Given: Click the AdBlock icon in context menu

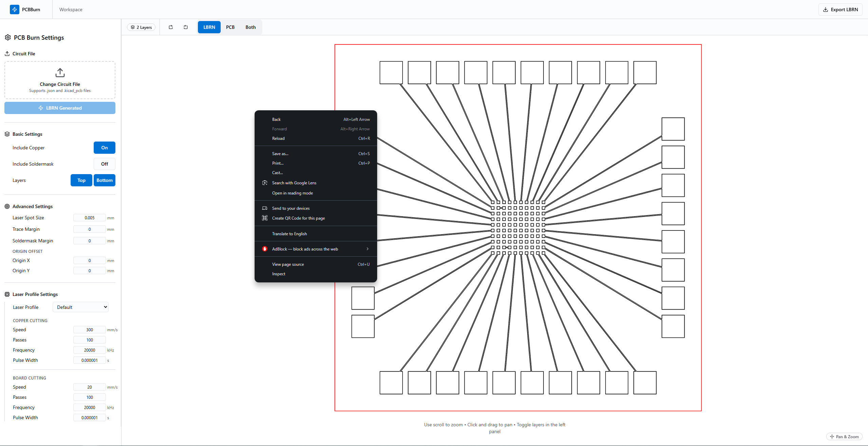Looking at the screenshot, I should (x=265, y=249).
